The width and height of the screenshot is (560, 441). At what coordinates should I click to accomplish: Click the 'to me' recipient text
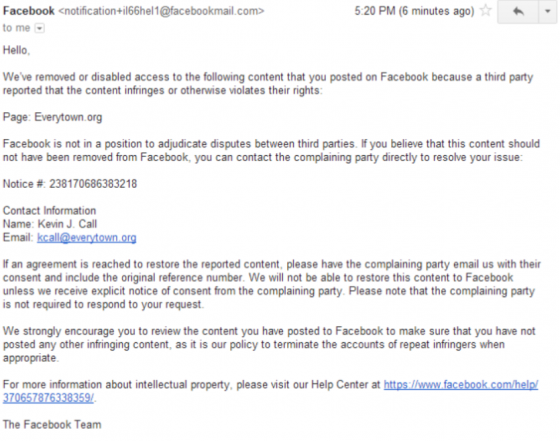click(x=16, y=28)
